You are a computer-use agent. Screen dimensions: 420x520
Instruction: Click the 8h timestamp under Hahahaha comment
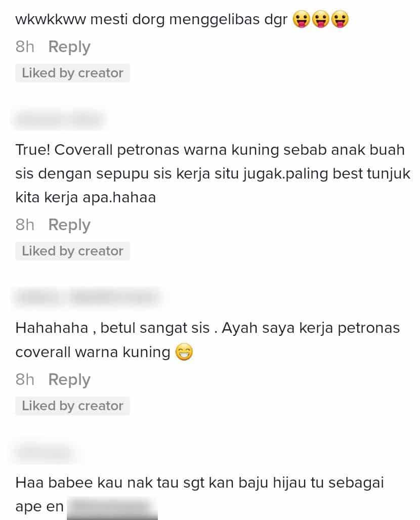(25, 380)
